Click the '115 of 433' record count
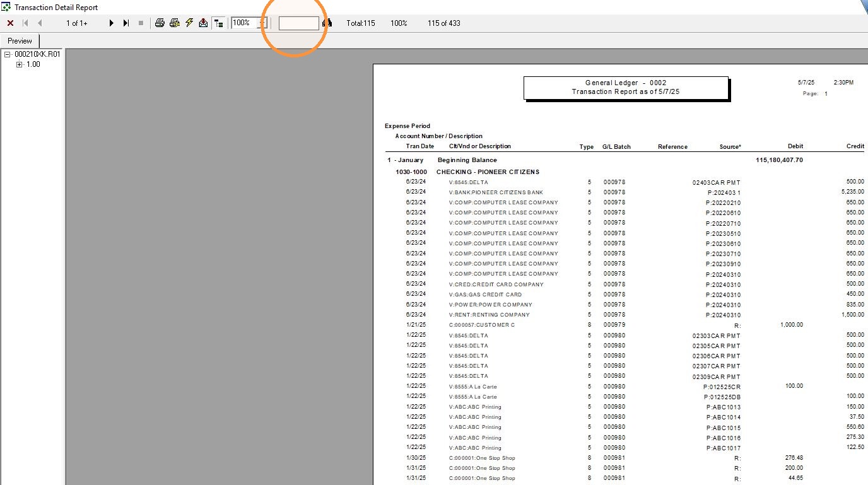The image size is (868, 485). 444,23
